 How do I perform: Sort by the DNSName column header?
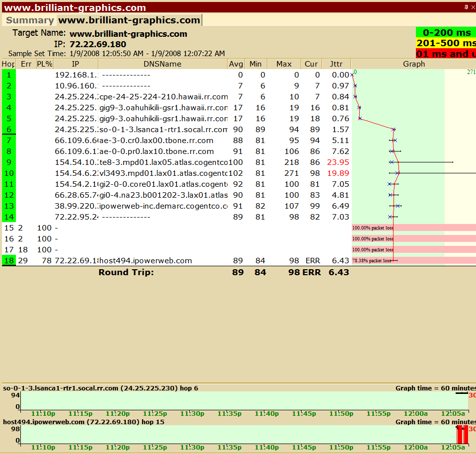tap(162, 64)
